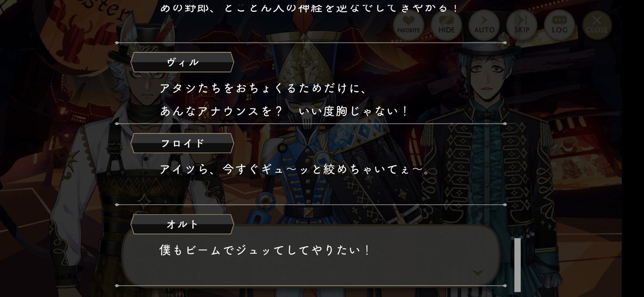Click the divider line below フロイド's line
This screenshot has width=644, height=297.
[311, 204]
